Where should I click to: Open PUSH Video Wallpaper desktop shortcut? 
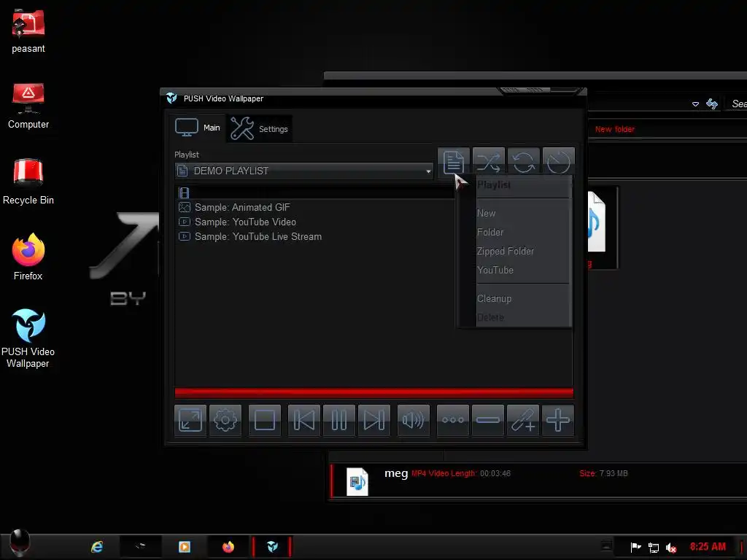(x=28, y=338)
